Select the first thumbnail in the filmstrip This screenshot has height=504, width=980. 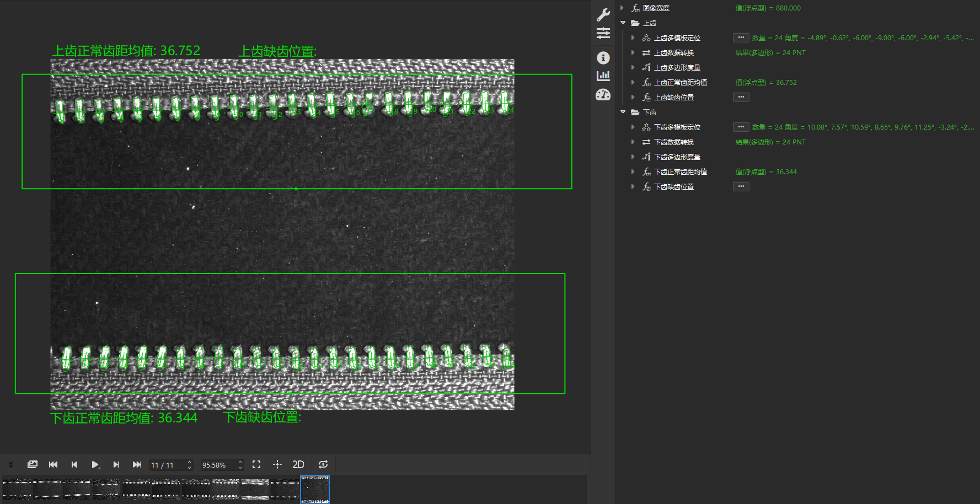17,489
